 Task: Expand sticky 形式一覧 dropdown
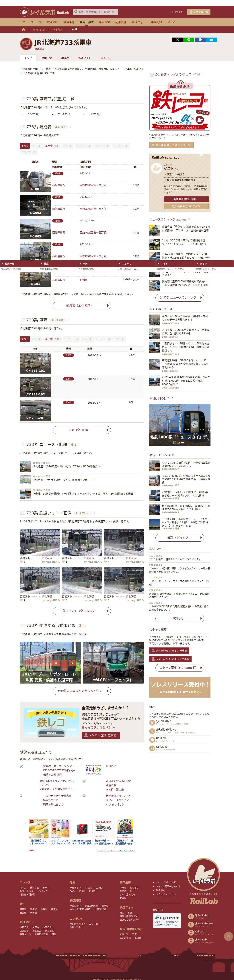19,264
